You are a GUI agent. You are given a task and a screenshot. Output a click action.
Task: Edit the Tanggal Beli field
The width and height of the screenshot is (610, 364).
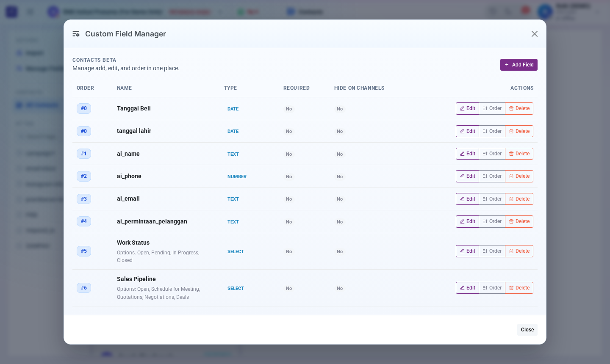click(467, 109)
